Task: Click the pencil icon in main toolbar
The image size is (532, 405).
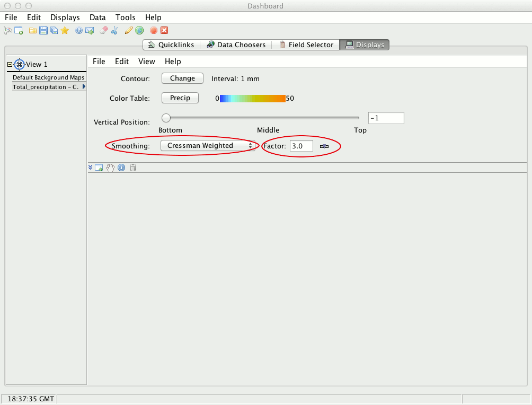Action: (128, 31)
